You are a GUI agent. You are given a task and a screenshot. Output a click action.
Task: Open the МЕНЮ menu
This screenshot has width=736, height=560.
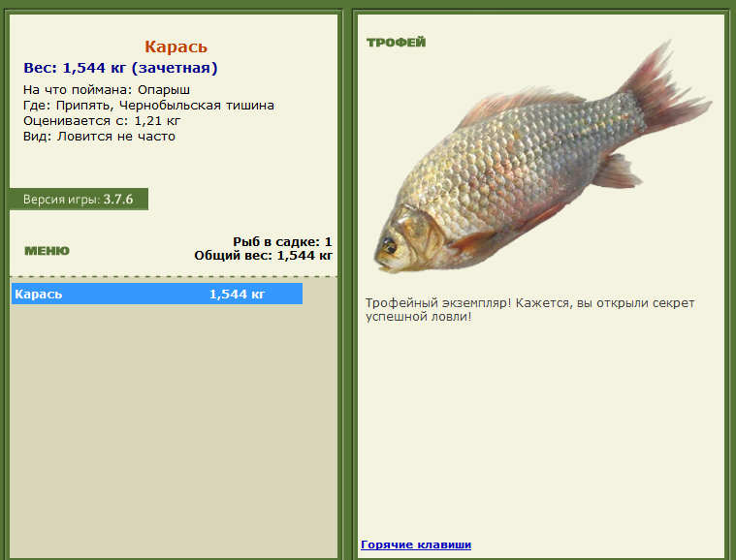[x=47, y=251]
